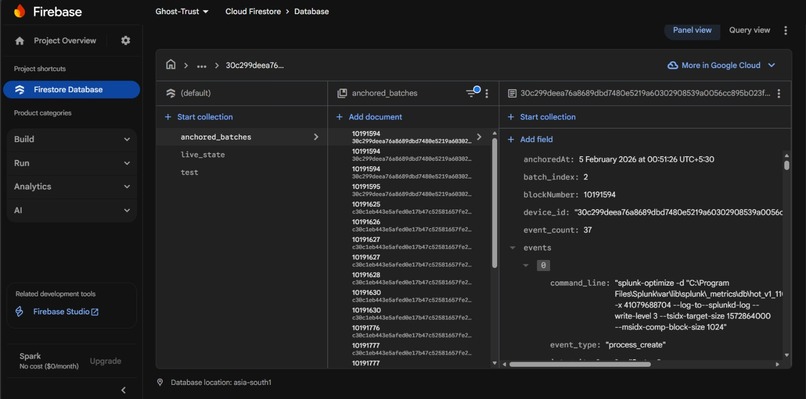Switch to Panel view tab
Image resolution: width=806 pixels, height=399 pixels.
pyautogui.click(x=692, y=30)
